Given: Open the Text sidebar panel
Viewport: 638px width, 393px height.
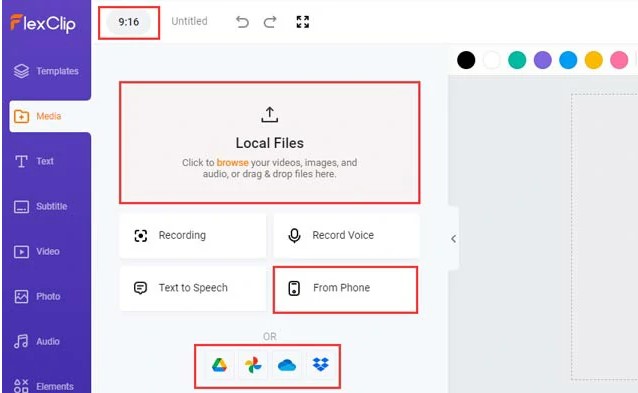Looking at the screenshot, I should click(34, 161).
